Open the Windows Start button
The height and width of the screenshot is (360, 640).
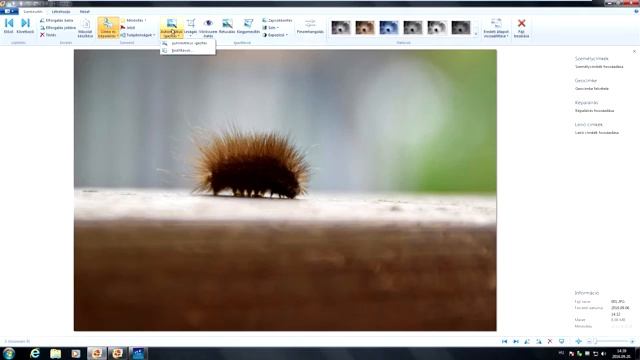(x=9, y=353)
